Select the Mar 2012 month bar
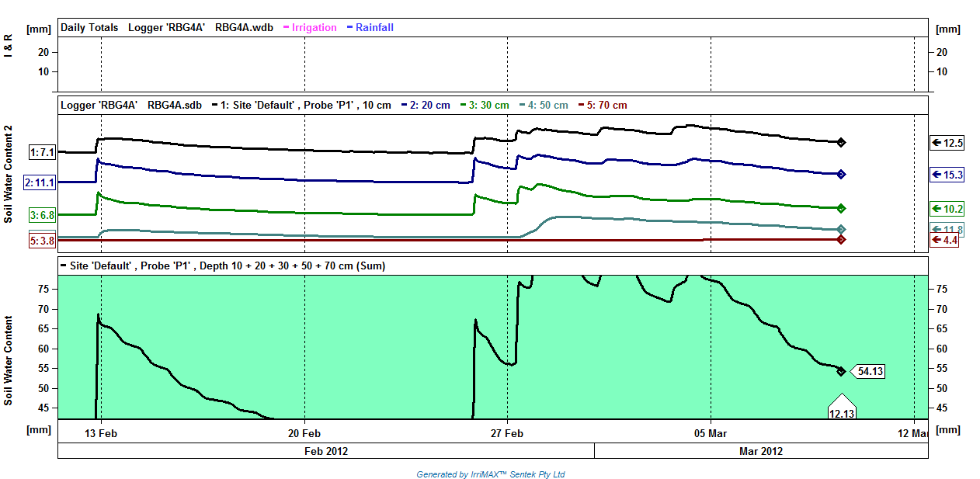 [761, 451]
